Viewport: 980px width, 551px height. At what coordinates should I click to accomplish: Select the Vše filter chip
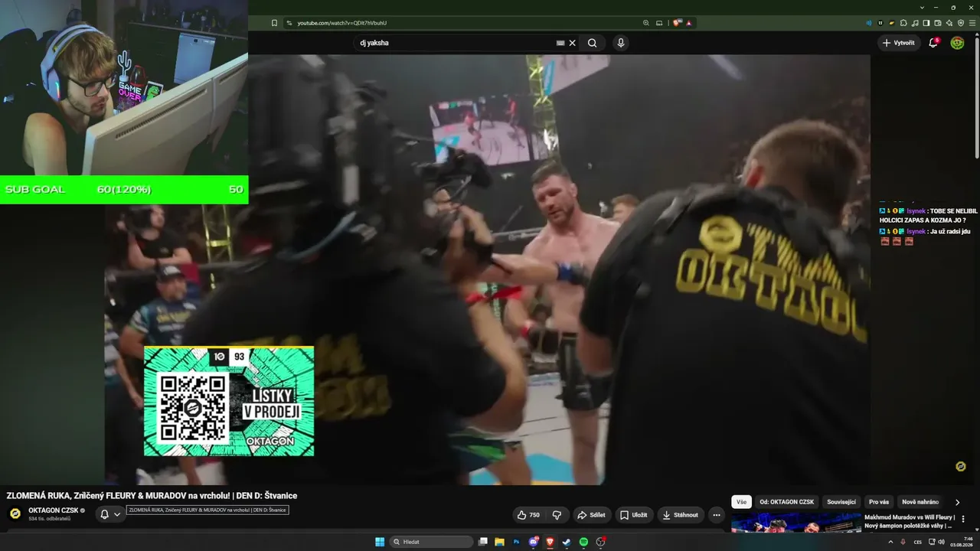741,502
